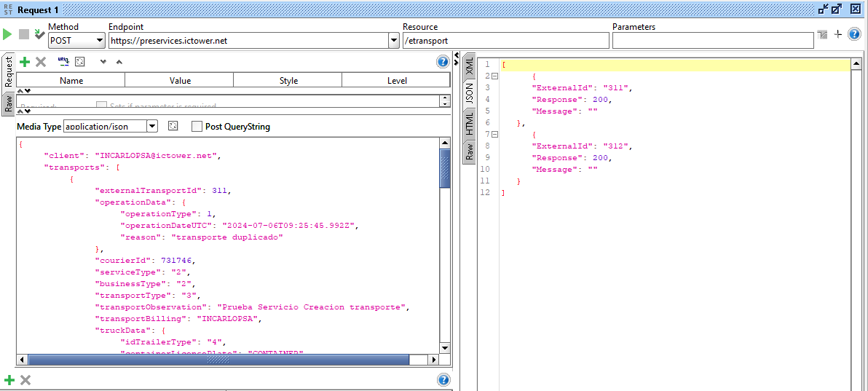Select the JSON response tab
868x391 pixels.
click(469, 92)
